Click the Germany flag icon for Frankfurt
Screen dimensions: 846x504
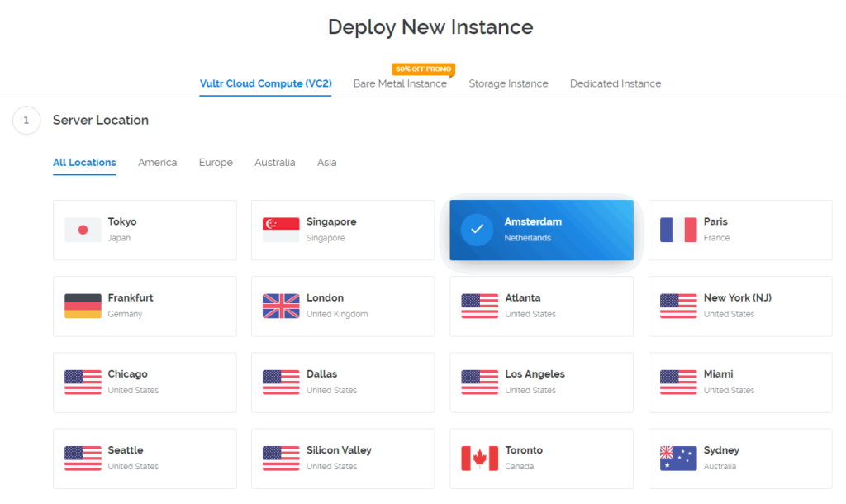[83, 306]
